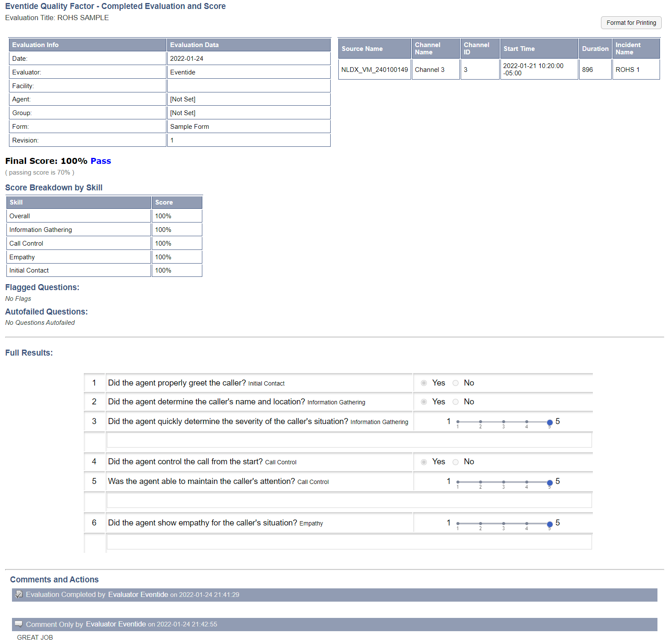Click the comment bubble icon
This screenshot has width=666, height=644.
click(x=19, y=624)
